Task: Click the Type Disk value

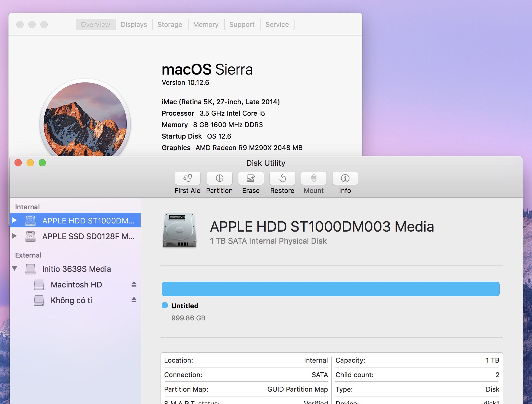Action: click(492, 389)
